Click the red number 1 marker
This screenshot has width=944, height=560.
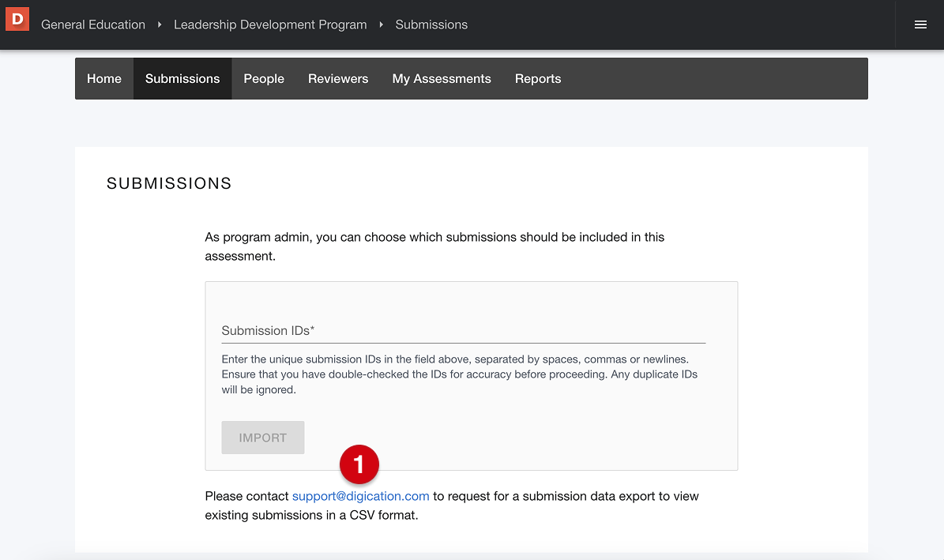[x=359, y=465]
